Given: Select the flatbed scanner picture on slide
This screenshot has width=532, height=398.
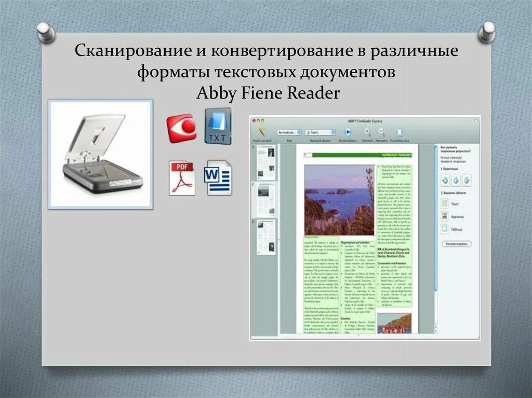Looking at the screenshot, I should pos(100,154).
